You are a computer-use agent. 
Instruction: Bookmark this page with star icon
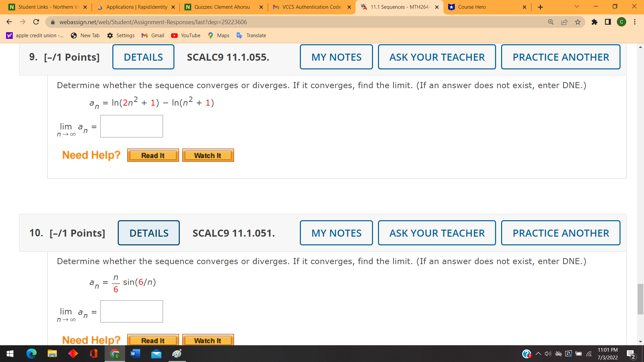click(578, 22)
